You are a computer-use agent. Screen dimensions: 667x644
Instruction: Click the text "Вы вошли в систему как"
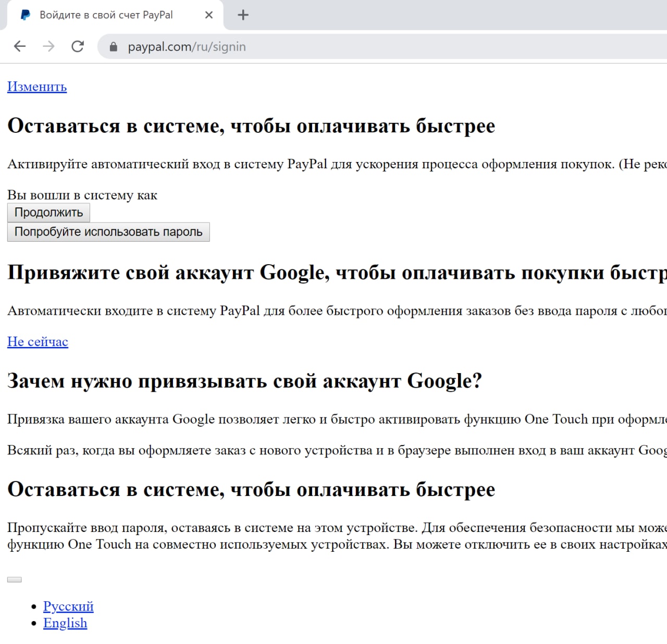82,195
